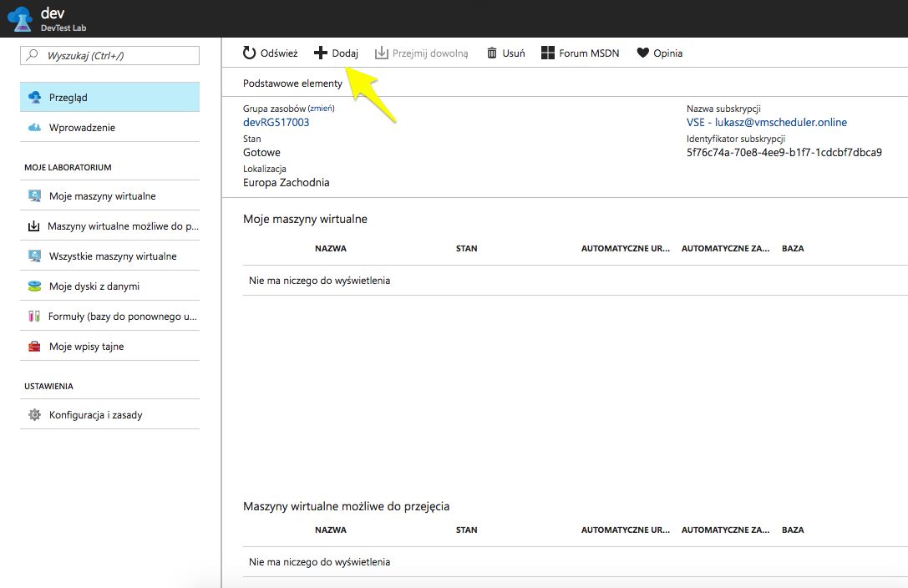Click AUTOMATYCZNE ZA... header in Moje maszyny table
The height and width of the screenshot is (588, 908).
(726, 248)
